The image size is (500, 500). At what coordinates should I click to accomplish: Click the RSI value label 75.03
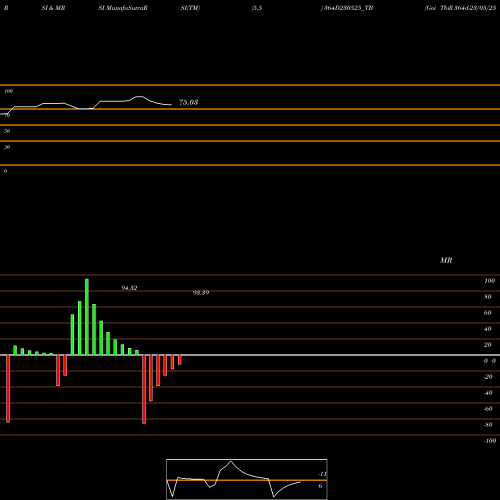[x=188, y=102]
